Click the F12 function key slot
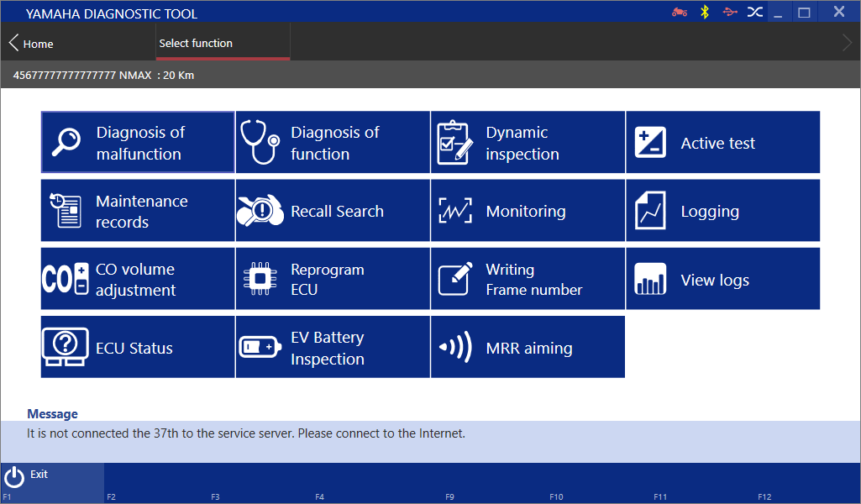The width and height of the screenshot is (861, 504). tap(808, 483)
